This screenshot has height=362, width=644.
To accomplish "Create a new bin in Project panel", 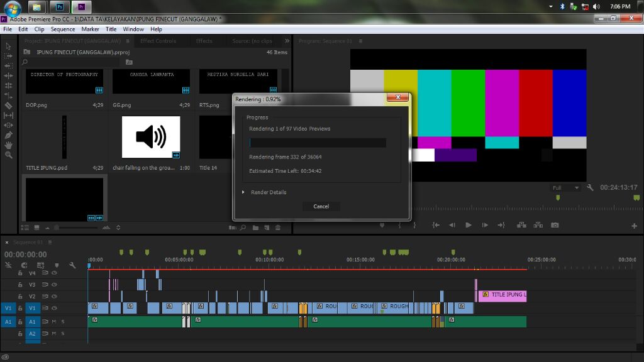I will coord(255,228).
